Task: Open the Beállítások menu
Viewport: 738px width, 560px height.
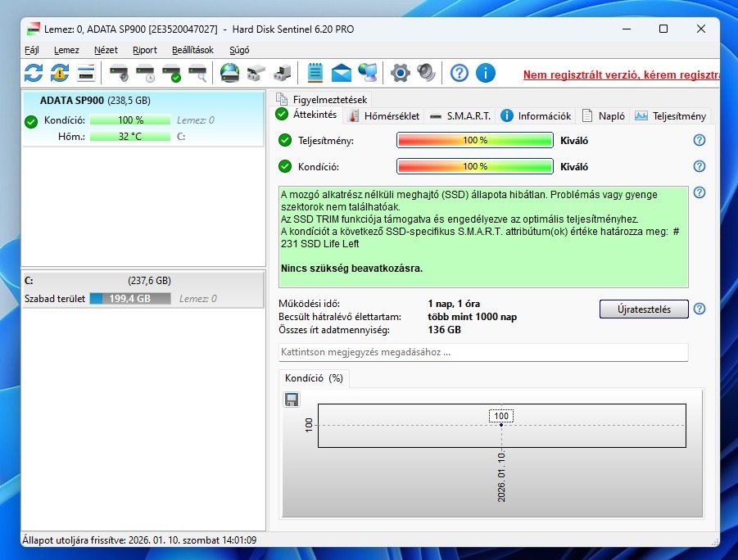Action: [x=192, y=50]
